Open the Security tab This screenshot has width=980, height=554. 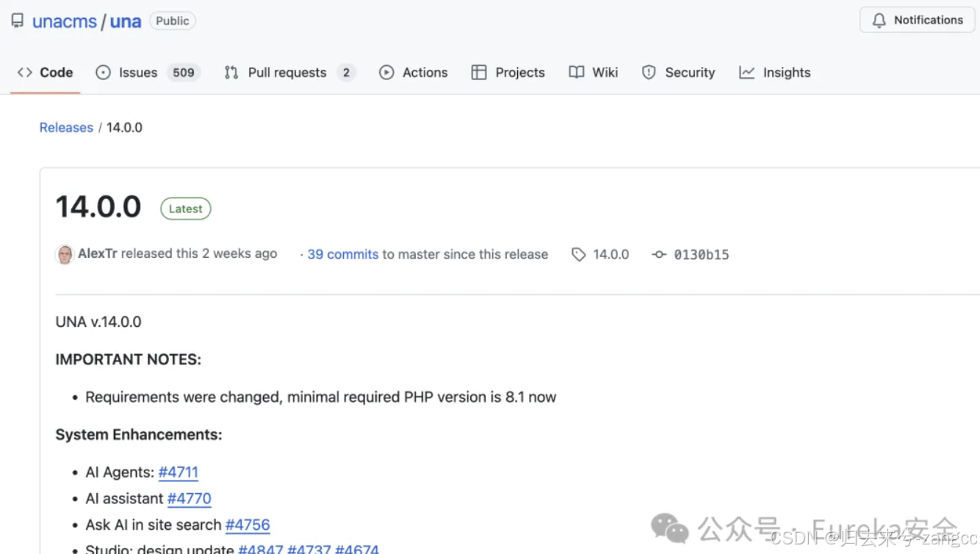(x=678, y=72)
